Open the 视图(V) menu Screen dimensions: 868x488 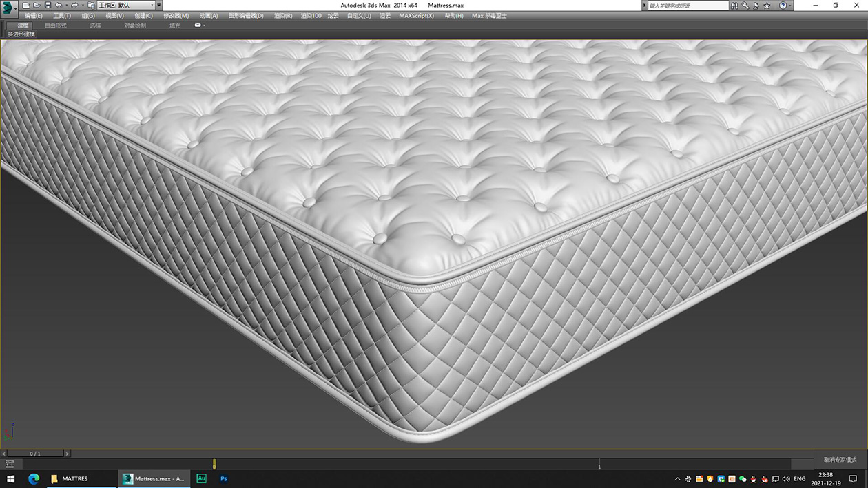pyautogui.click(x=115, y=16)
